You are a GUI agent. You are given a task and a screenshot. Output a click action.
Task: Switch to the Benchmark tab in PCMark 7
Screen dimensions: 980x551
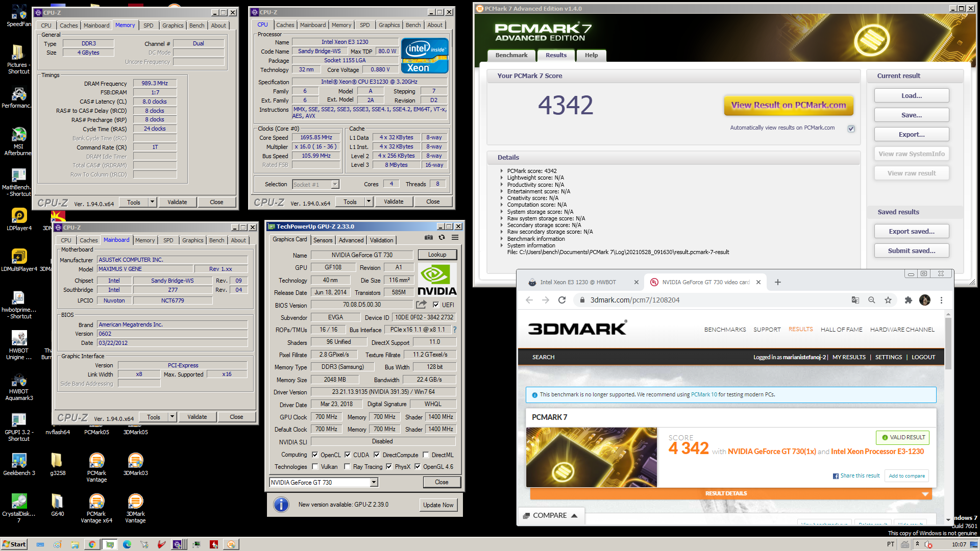(511, 55)
